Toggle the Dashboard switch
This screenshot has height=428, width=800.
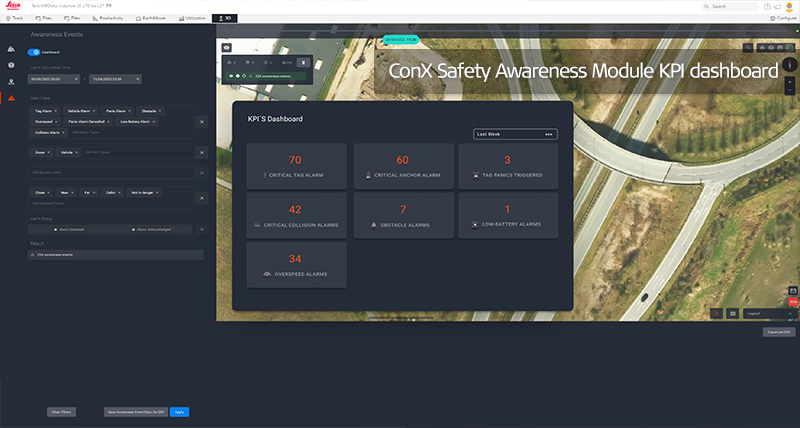tap(34, 52)
